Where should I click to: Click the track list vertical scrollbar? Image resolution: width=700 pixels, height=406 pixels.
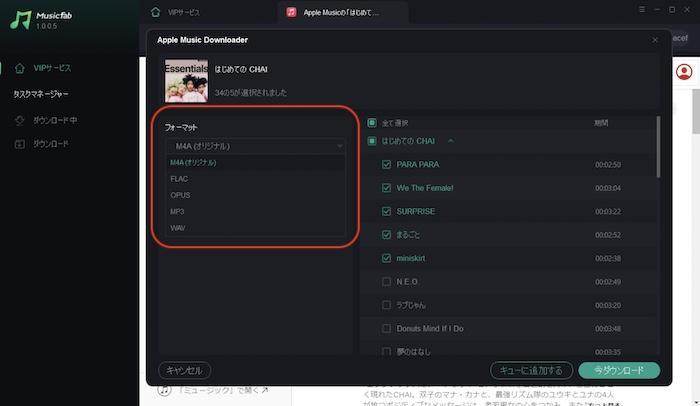[x=658, y=147]
